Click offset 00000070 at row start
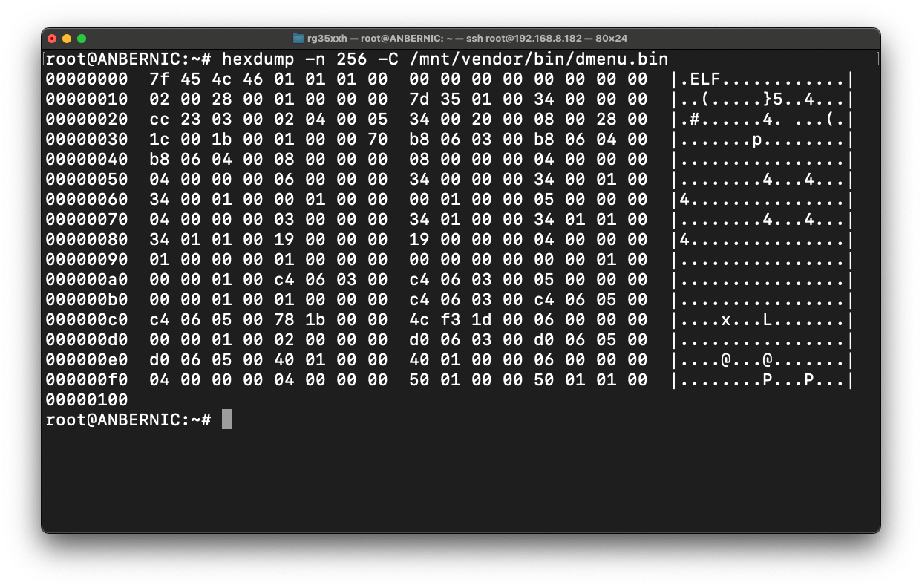The image size is (922, 588). (x=87, y=219)
